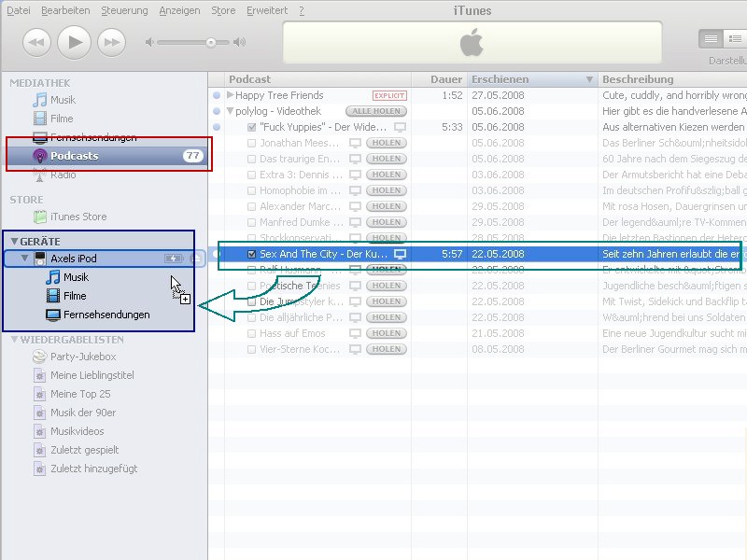747x560 pixels.
Task: Click HOLEN for Das traurige En… episode
Action: [x=387, y=159]
